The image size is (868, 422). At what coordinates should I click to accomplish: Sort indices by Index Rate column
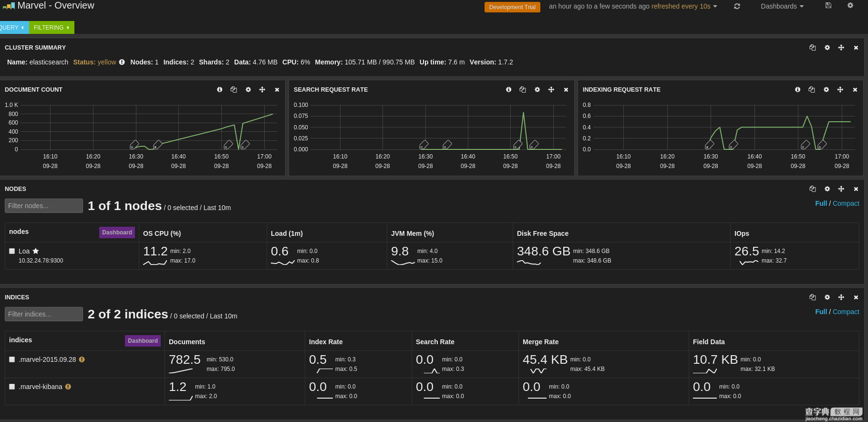326,342
